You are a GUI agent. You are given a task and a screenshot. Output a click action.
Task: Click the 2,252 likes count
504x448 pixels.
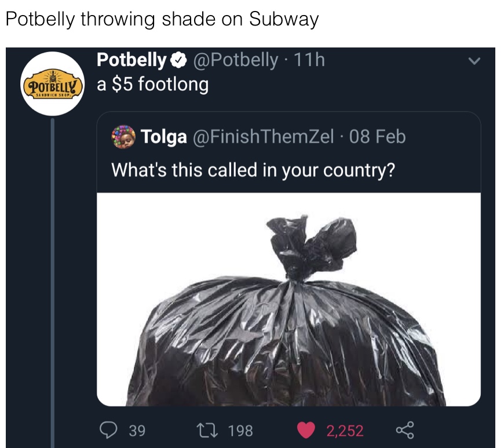coord(345,431)
